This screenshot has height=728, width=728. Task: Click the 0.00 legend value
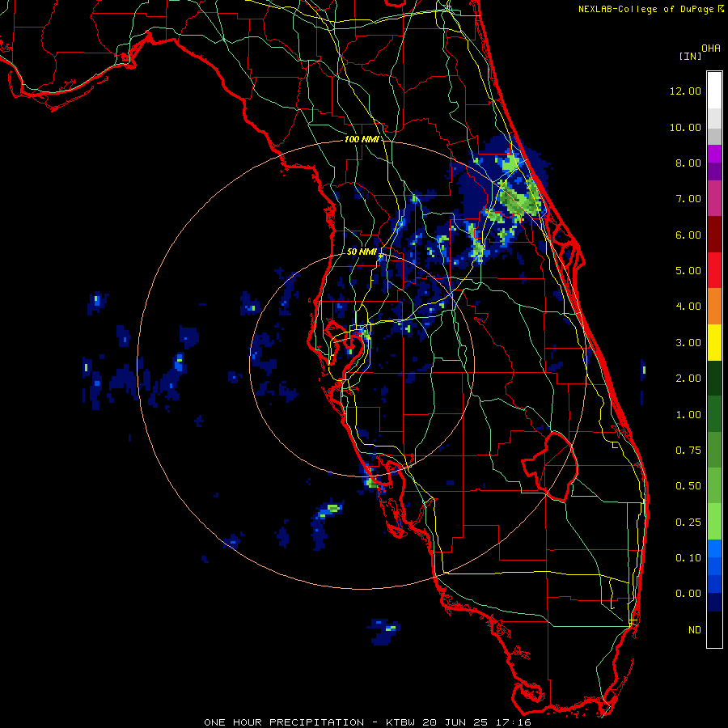tap(688, 594)
